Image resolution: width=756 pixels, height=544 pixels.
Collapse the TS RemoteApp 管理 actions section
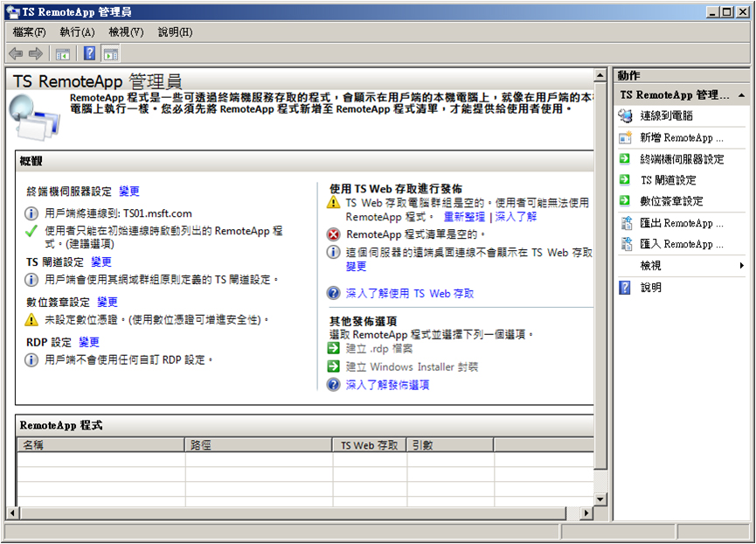click(x=741, y=95)
